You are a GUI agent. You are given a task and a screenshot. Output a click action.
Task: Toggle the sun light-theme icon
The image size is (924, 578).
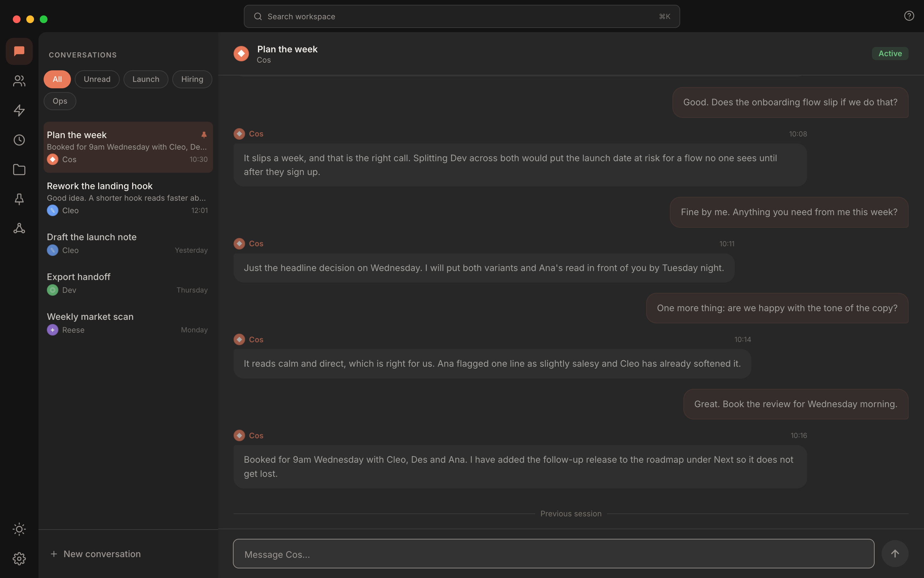(x=19, y=529)
